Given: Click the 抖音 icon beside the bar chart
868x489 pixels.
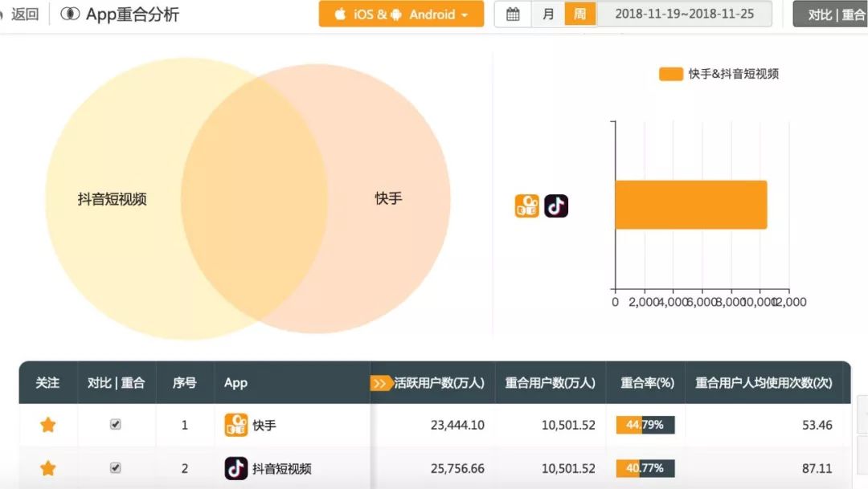Looking at the screenshot, I should (556, 206).
